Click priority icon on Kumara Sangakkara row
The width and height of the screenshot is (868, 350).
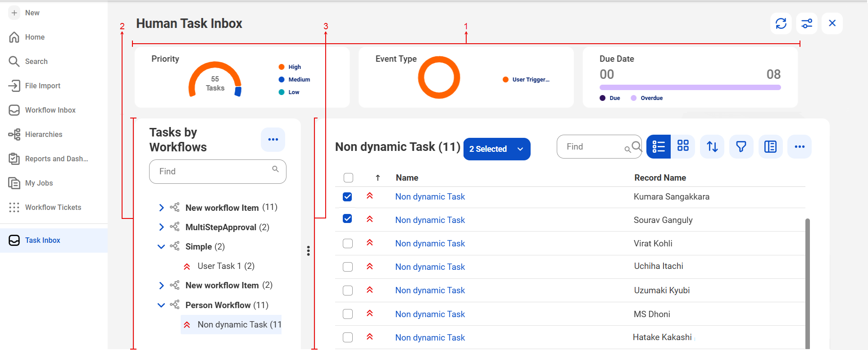coord(370,196)
